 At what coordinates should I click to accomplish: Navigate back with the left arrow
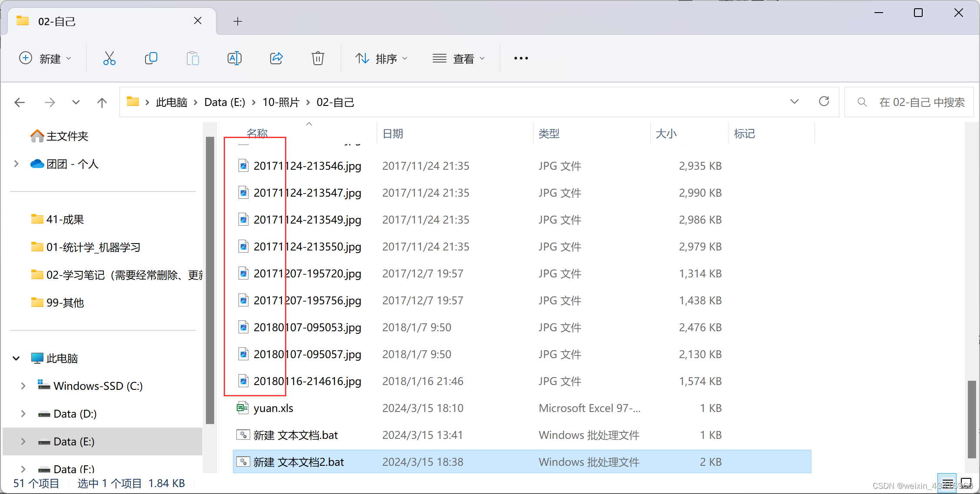click(20, 102)
